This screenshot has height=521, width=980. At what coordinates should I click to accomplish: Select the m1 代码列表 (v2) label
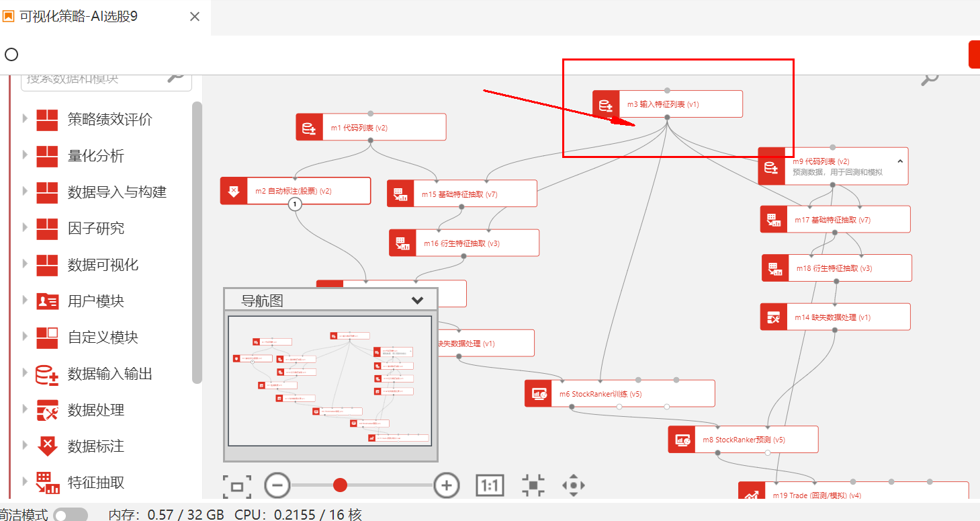tap(359, 127)
